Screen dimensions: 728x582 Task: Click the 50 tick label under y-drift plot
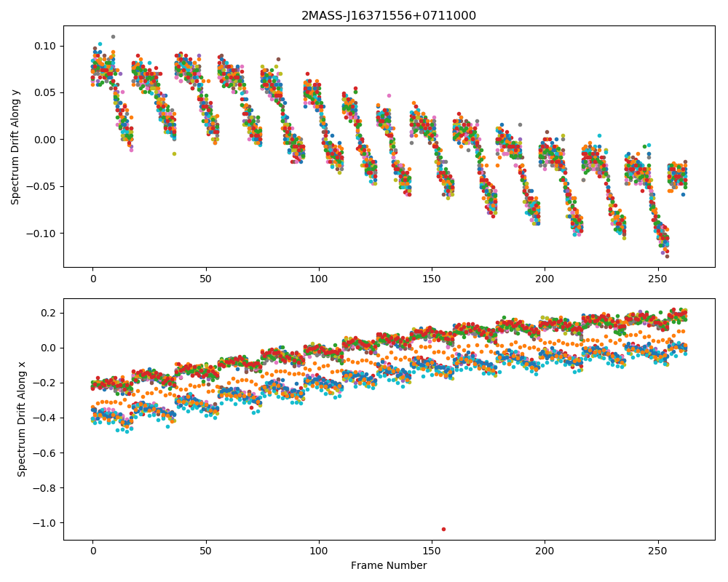(x=206, y=279)
